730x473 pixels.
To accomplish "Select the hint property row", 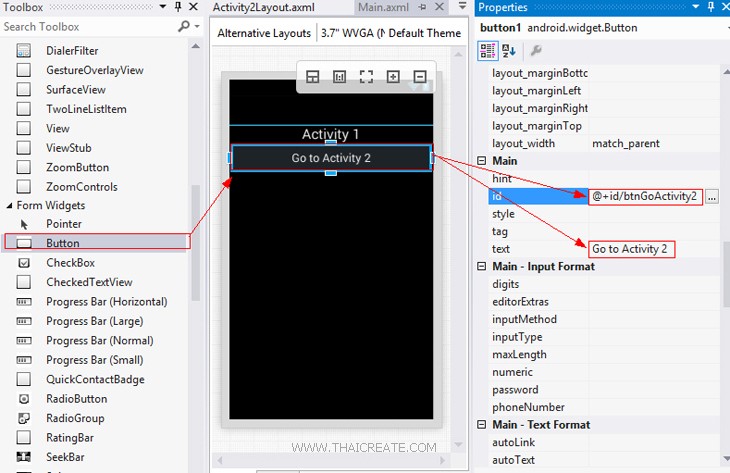I will 603,178.
